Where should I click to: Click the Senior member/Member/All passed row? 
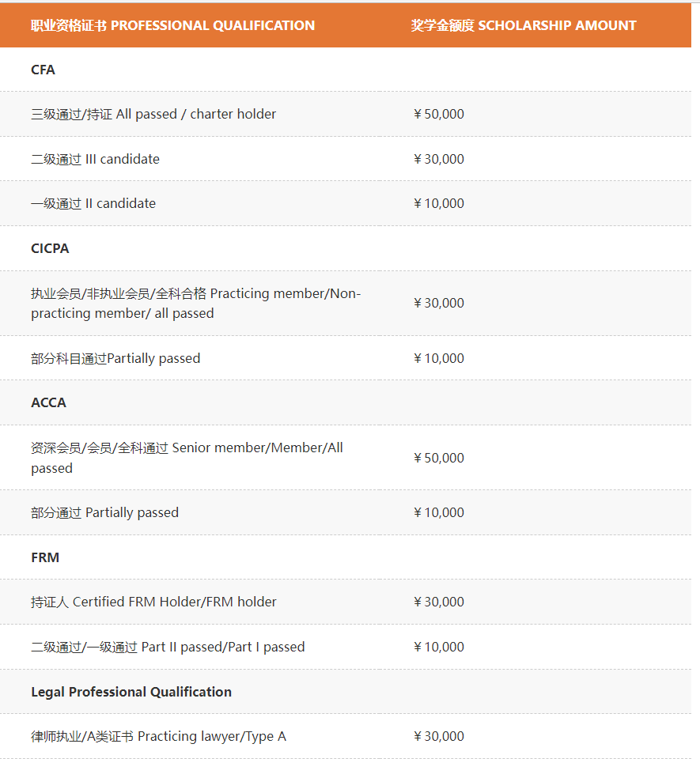click(x=187, y=457)
